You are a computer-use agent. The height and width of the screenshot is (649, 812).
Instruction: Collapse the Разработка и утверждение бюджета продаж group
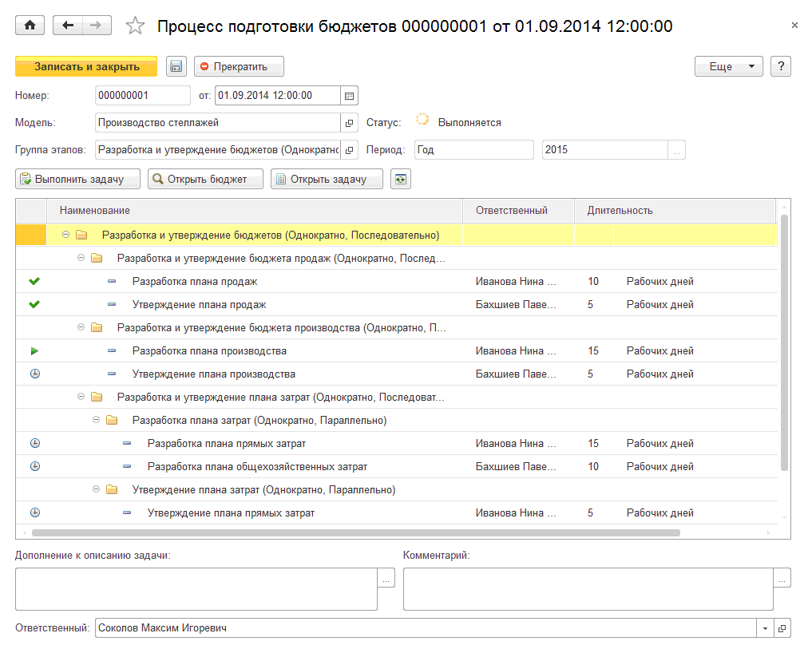click(x=81, y=258)
